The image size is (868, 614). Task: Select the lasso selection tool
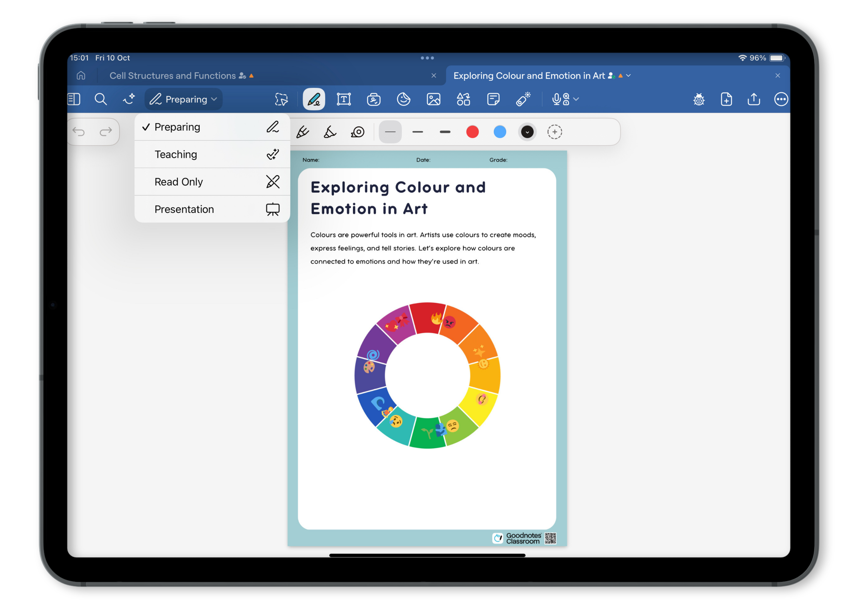coord(281,99)
